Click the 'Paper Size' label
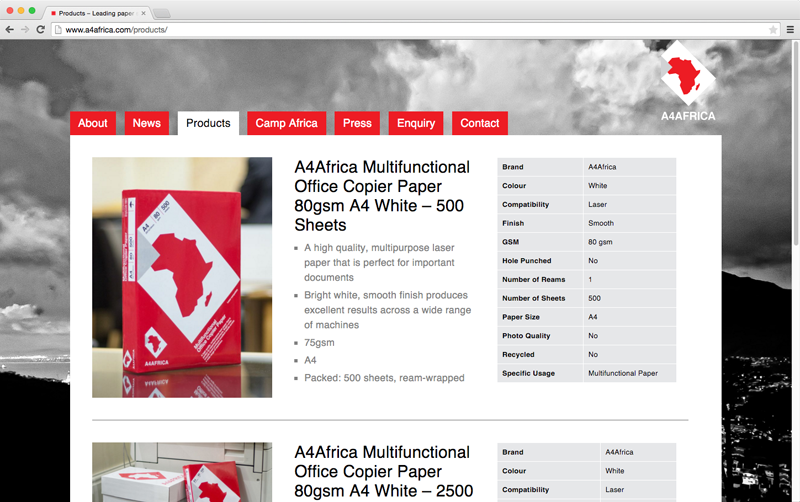This screenshot has height=502, width=800. pos(521,317)
